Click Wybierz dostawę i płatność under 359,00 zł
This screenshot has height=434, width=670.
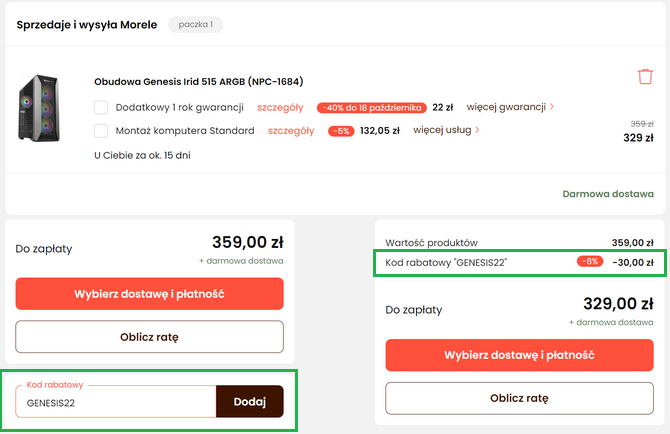[x=150, y=294]
